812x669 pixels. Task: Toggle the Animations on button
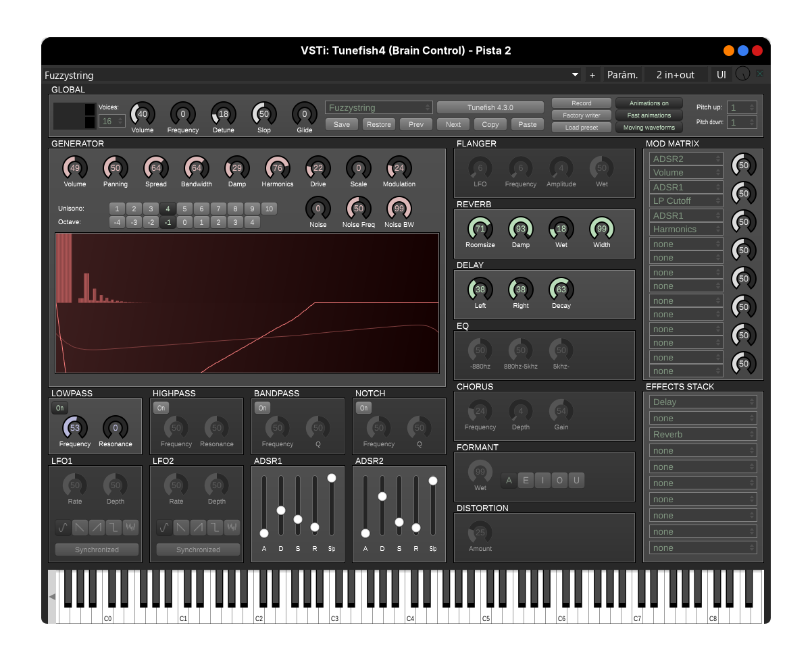[x=649, y=103]
